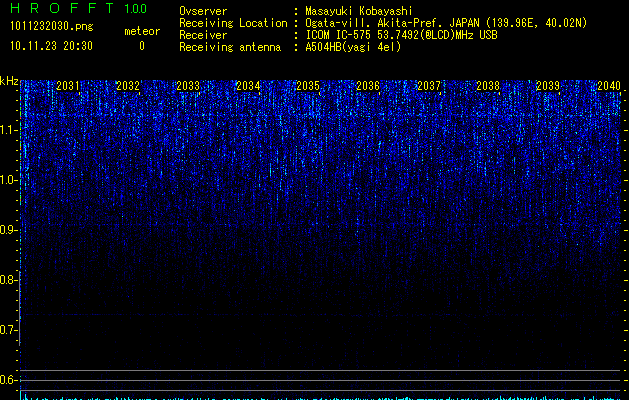Click the 0.7 frequency axis label
The width and height of the screenshot is (629, 400).
coord(8,330)
